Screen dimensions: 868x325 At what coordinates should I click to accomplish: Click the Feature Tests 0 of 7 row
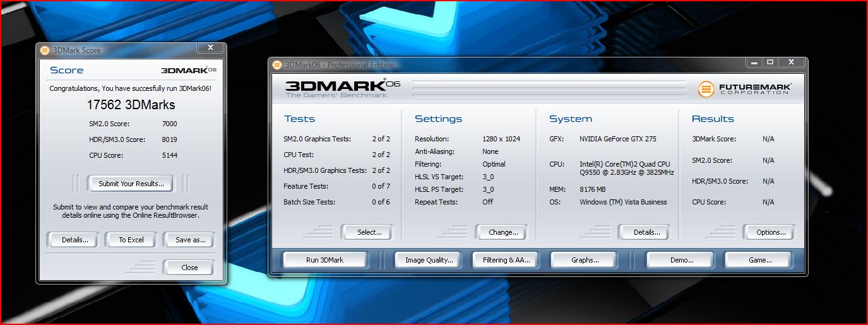[x=337, y=186]
